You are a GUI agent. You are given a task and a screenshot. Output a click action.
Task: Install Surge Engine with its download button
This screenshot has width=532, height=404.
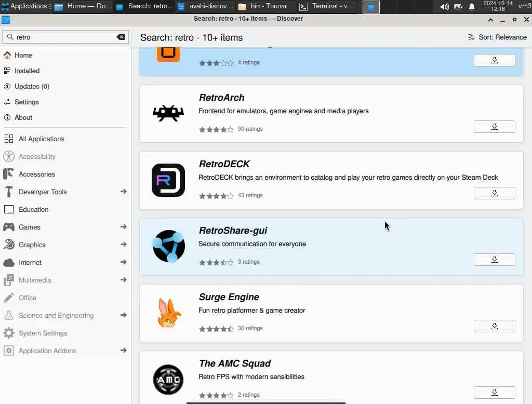pos(494,326)
